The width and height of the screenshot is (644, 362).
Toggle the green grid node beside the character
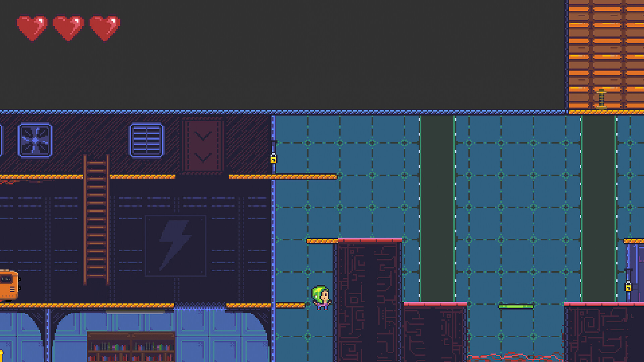tap(308, 305)
